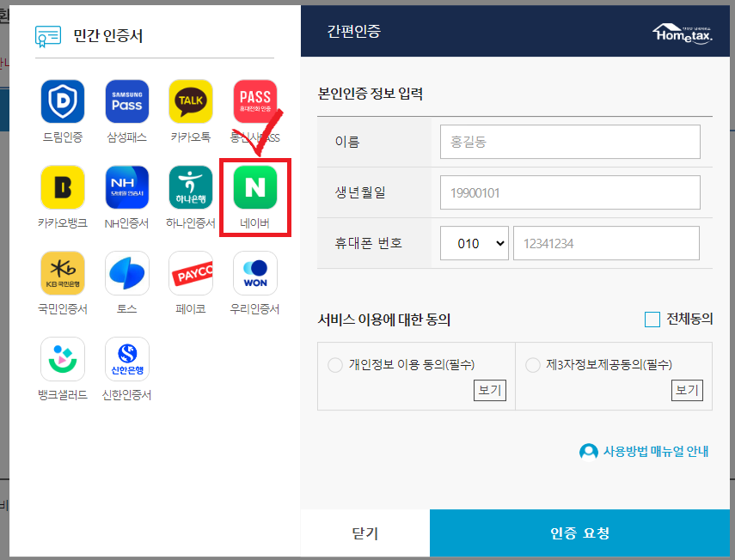This screenshot has height=560, width=735.
Task: Choose the Toss (토스) certificate icon
Action: click(126, 273)
